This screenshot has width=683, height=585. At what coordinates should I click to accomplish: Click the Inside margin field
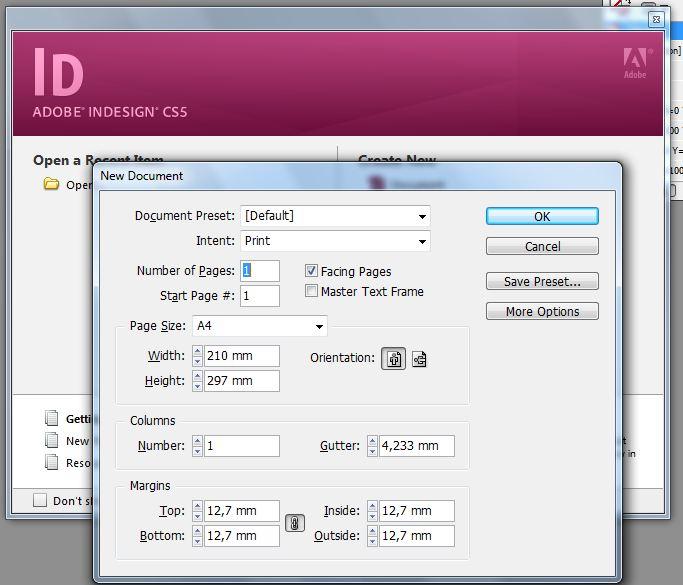coord(417,511)
